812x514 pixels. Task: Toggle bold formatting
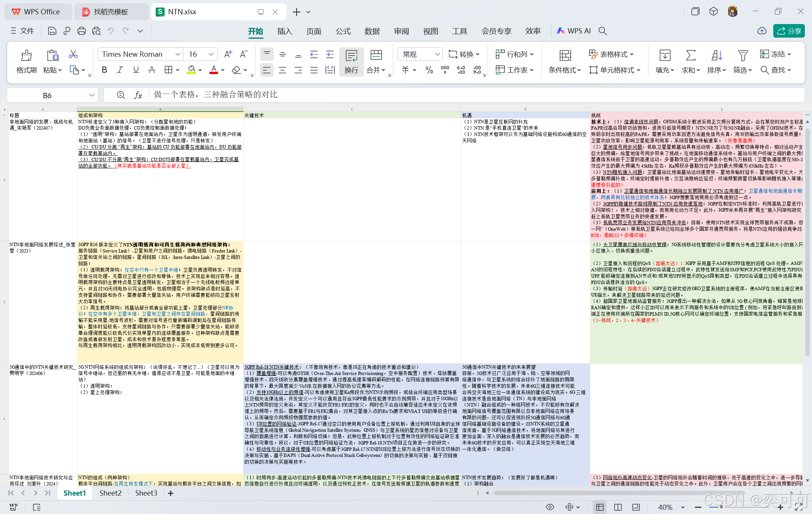tap(104, 70)
